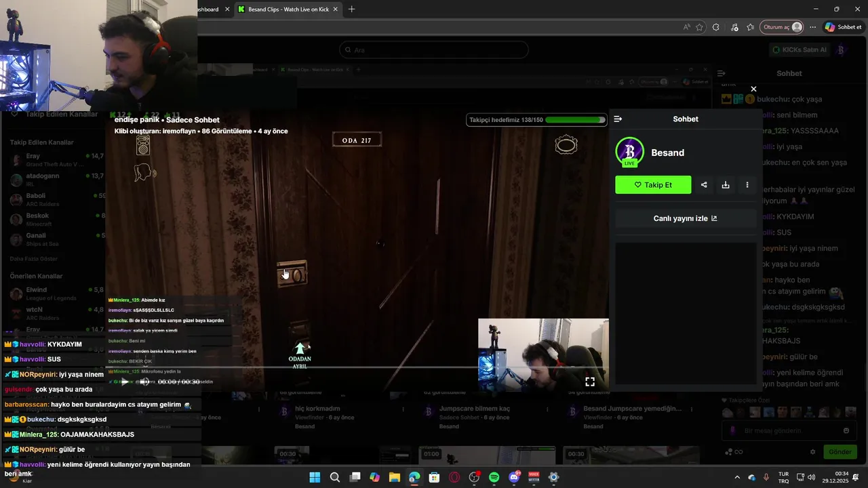Toggle Read aloud icon in address bar
Viewport: 868px width, 488px height.
click(x=686, y=27)
